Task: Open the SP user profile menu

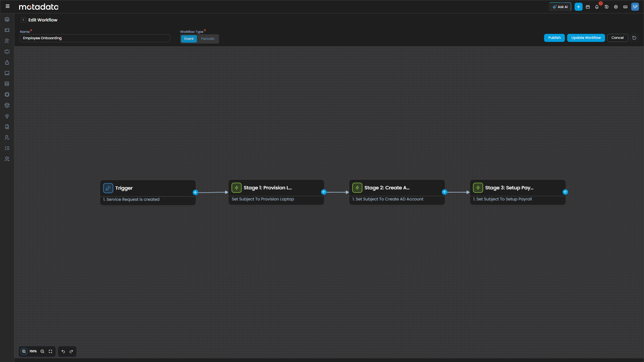Action: (635, 7)
